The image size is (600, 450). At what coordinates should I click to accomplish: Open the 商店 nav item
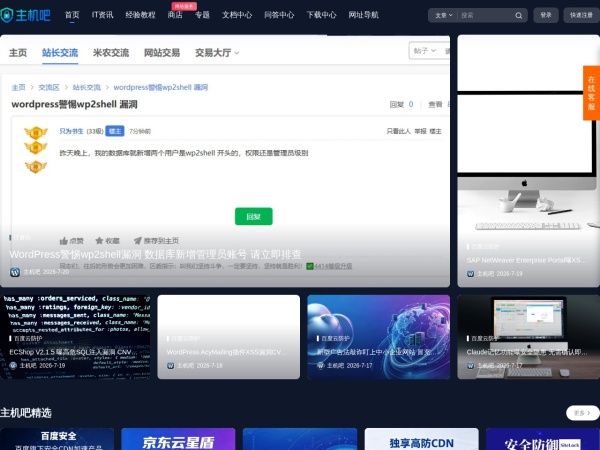click(175, 15)
